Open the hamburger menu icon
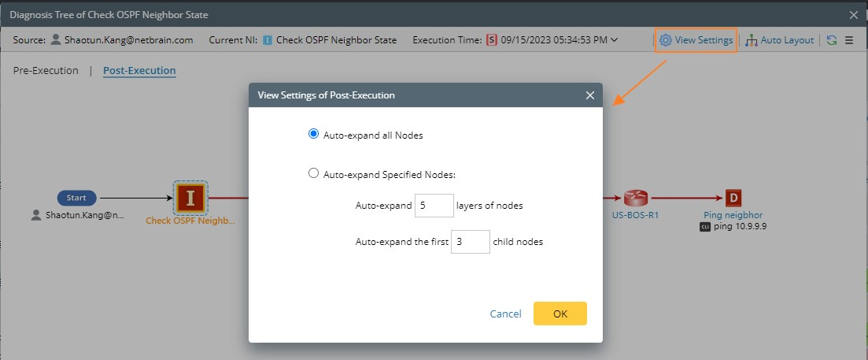Screen dimensions: 868x360 (x=849, y=40)
